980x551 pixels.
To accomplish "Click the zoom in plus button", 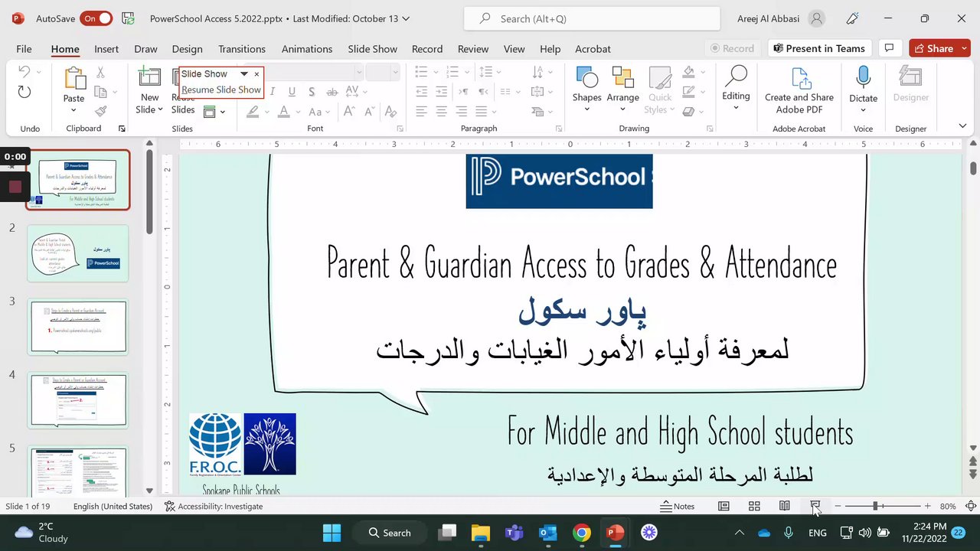I will tap(927, 507).
